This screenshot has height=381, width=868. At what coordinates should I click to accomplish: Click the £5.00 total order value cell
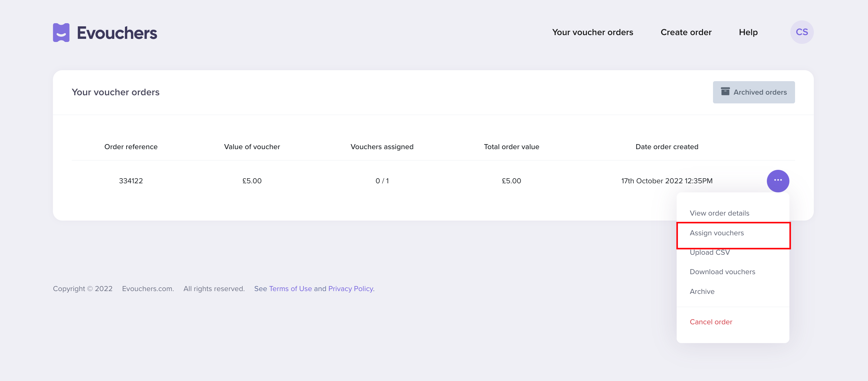511,181
